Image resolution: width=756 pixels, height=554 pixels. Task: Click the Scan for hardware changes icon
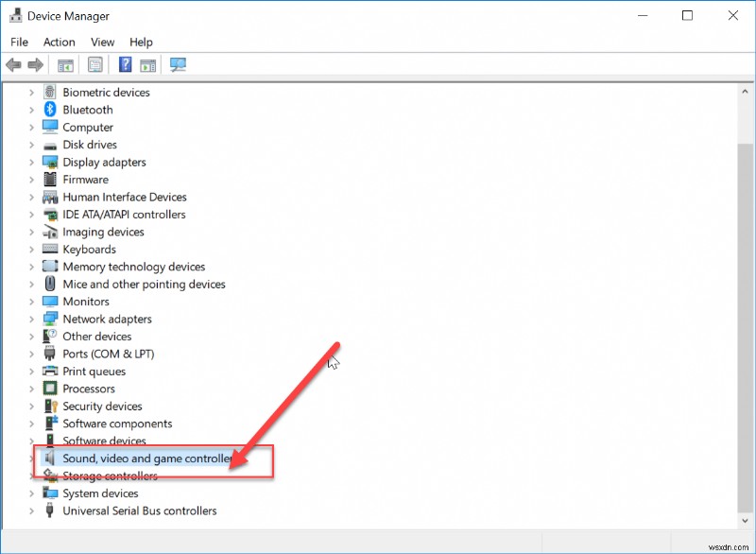(x=177, y=64)
